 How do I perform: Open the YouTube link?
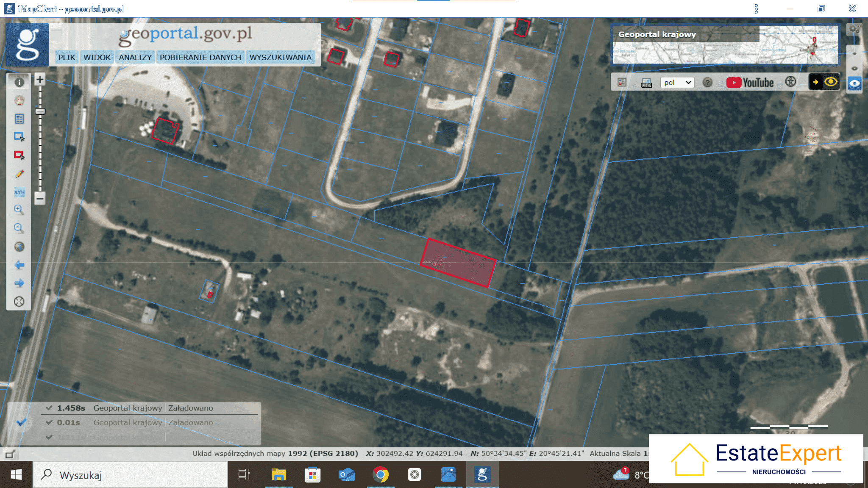[750, 83]
